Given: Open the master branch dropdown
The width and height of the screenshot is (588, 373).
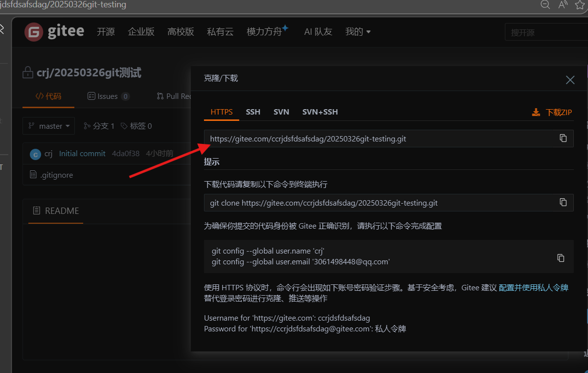Looking at the screenshot, I should [x=49, y=126].
